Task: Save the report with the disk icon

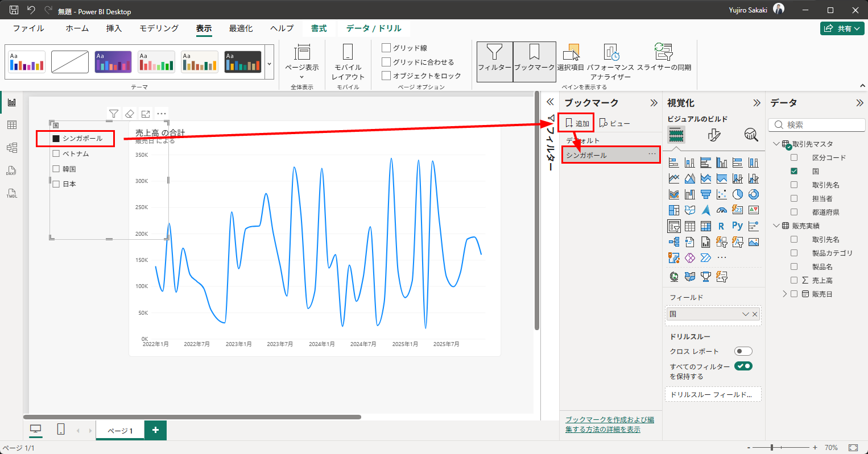Action: 14,10
